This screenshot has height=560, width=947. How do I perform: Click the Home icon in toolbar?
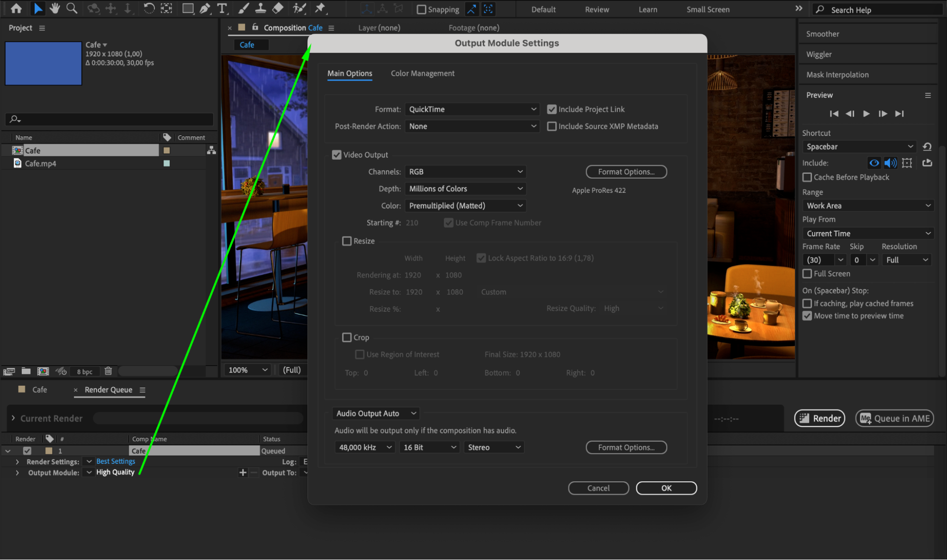pos(16,8)
